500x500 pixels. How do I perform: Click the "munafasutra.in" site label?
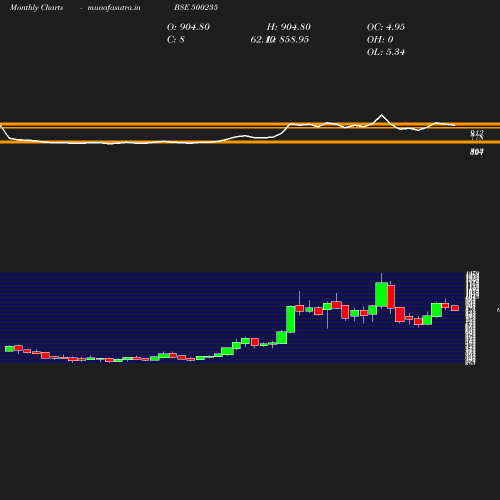pyautogui.click(x=114, y=7)
